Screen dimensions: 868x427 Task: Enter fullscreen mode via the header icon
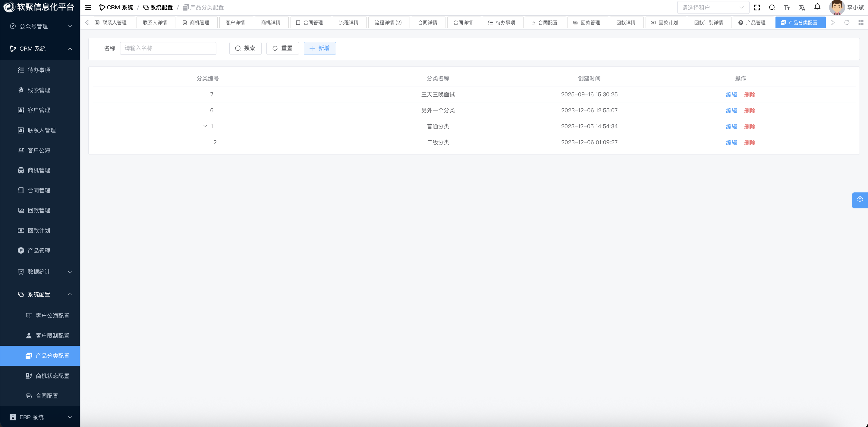[757, 8]
